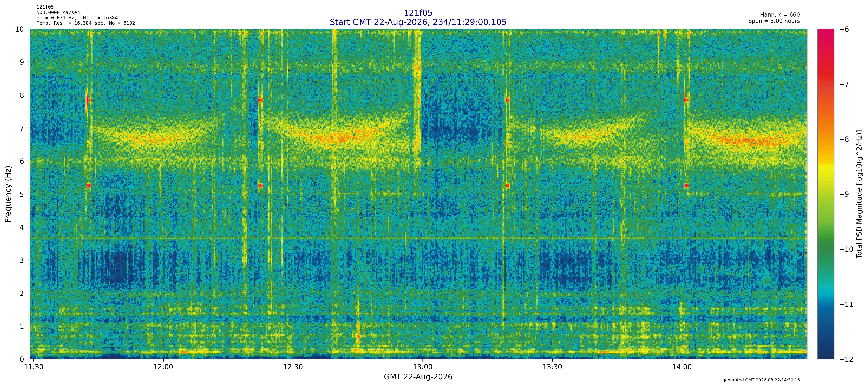Select the colorbar tick label −10
This screenshot has width=868, height=387.
point(846,249)
